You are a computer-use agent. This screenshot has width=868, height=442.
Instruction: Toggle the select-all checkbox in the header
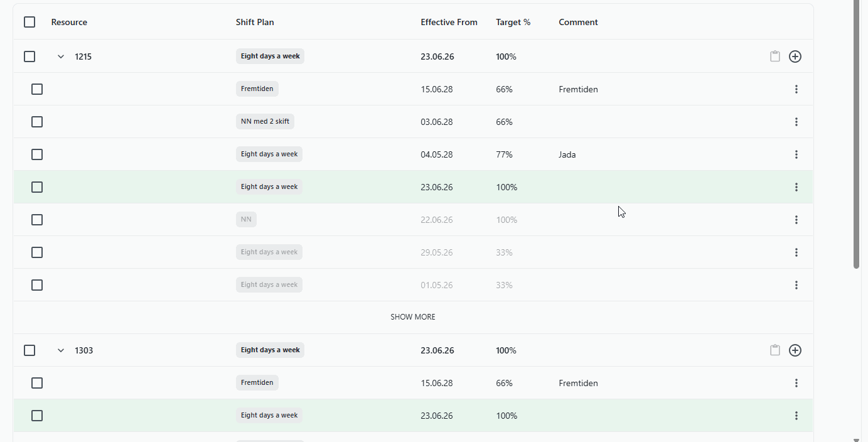click(x=29, y=22)
